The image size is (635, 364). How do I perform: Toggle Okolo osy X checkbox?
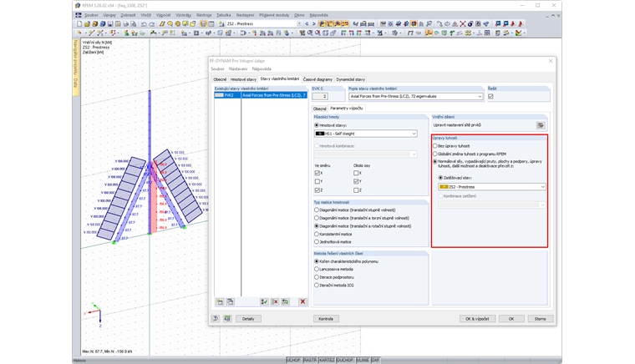tap(356, 173)
